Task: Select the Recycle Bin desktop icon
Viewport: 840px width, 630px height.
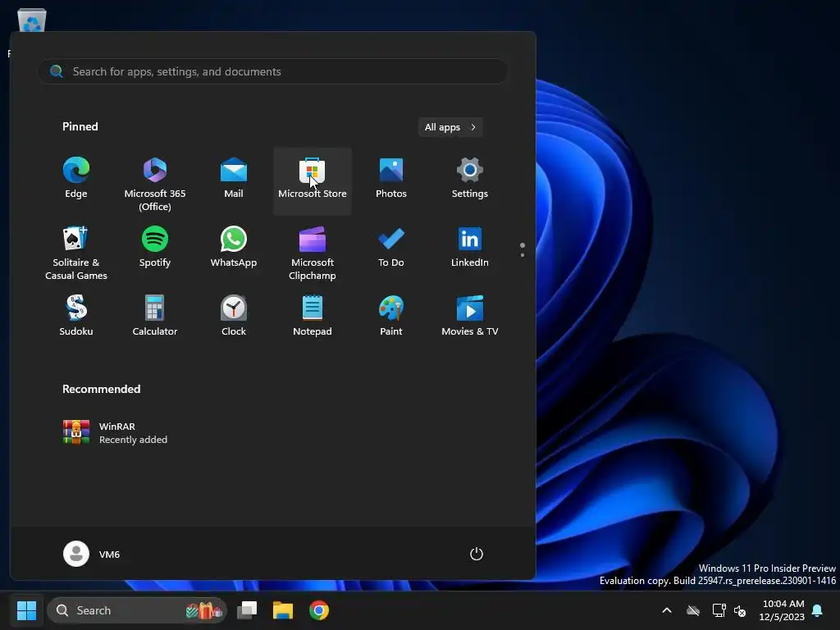Action: pyautogui.click(x=32, y=21)
